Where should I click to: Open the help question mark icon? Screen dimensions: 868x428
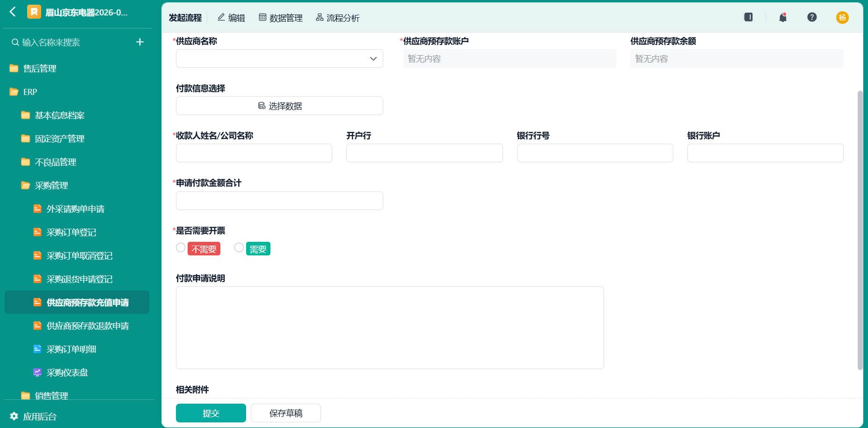click(x=812, y=17)
